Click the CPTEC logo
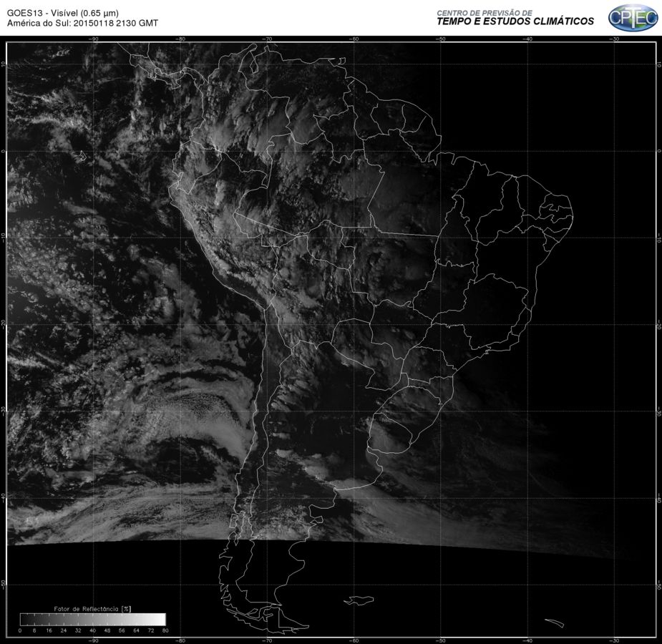Screen dimensions: 662x644 click(x=633, y=18)
